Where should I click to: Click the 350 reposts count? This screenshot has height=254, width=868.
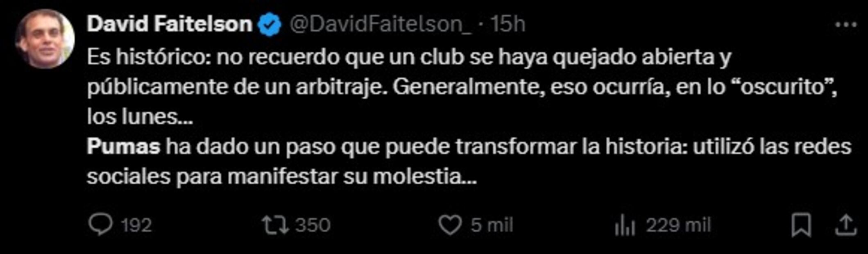point(313,225)
